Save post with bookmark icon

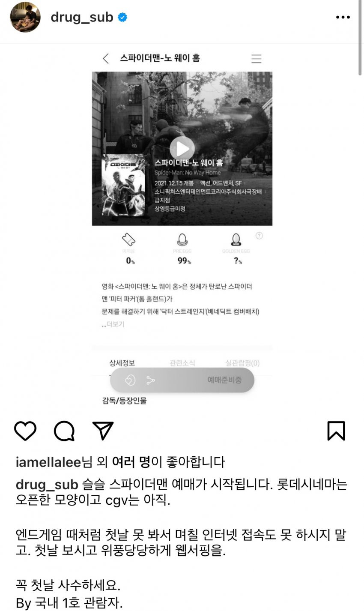tap(336, 431)
